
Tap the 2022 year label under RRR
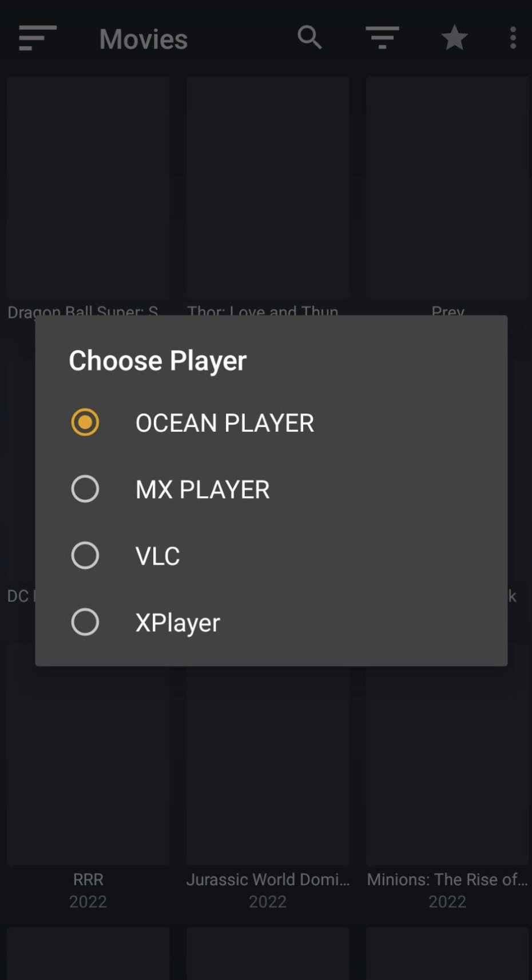click(88, 901)
